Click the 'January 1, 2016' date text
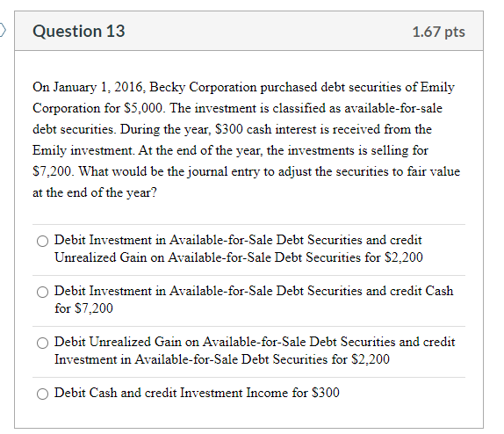Screen dimensions: 504x434 click(x=99, y=87)
